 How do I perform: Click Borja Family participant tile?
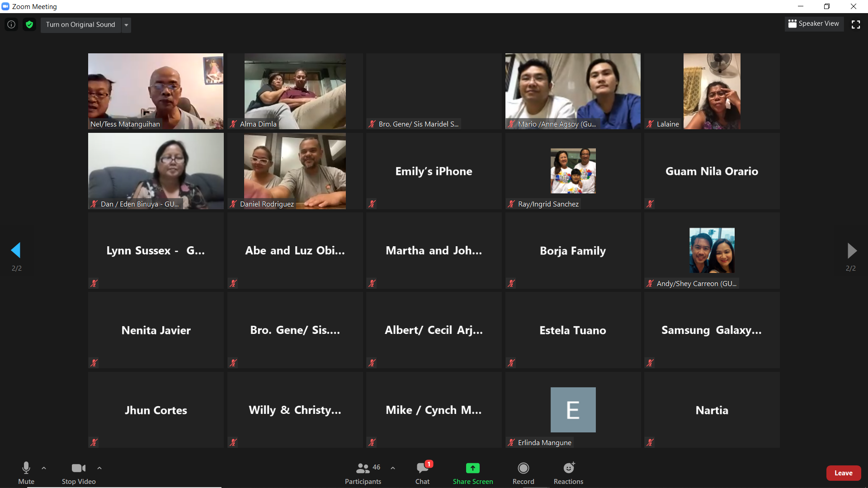pyautogui.click(x=573, y=250)
